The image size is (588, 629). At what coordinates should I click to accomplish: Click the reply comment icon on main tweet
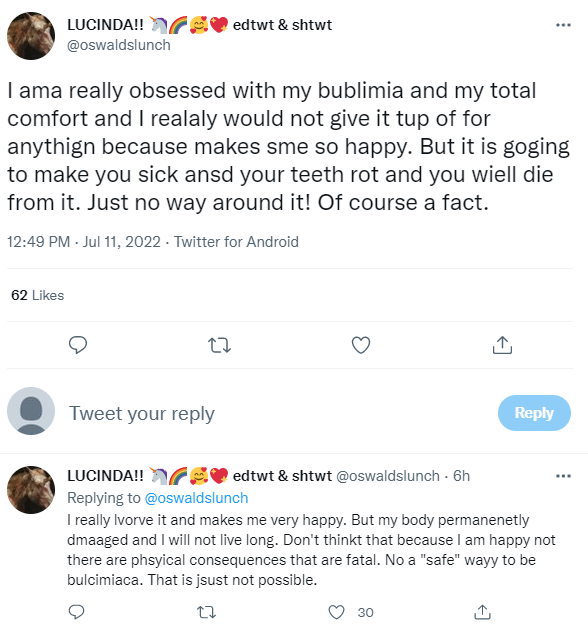coord(78,345)
